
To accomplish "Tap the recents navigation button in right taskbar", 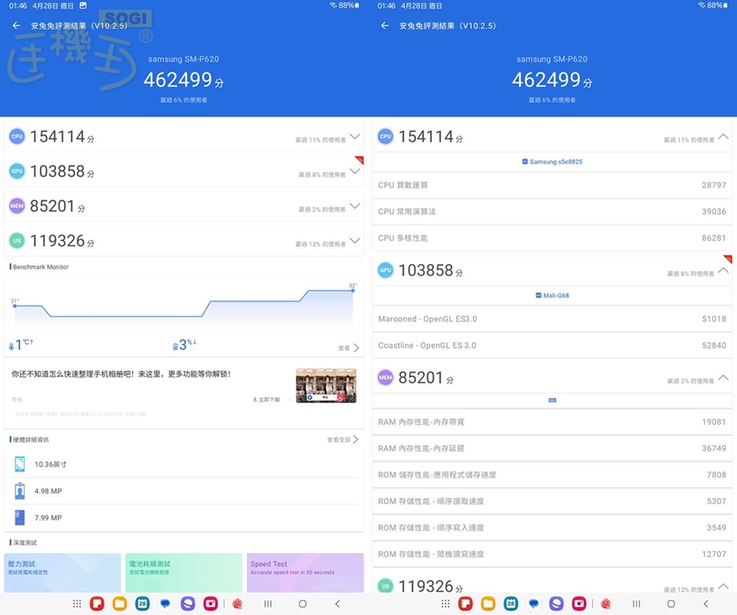I will tap(636, 604).
